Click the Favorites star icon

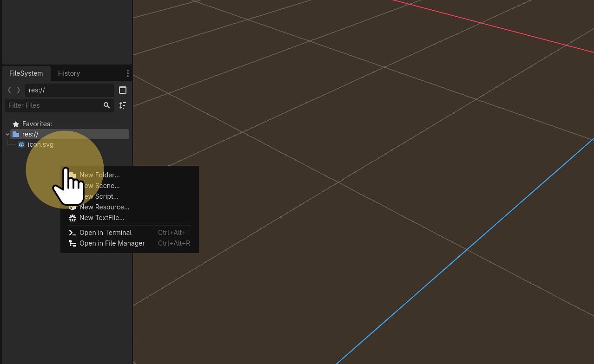(16, 124)
